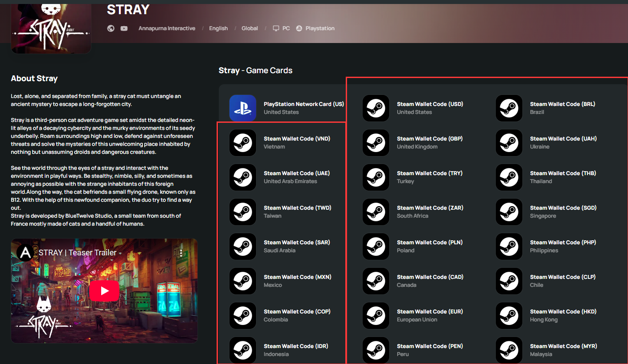Click the Playstation platform logo icon
628x364 pixels.
299,28
